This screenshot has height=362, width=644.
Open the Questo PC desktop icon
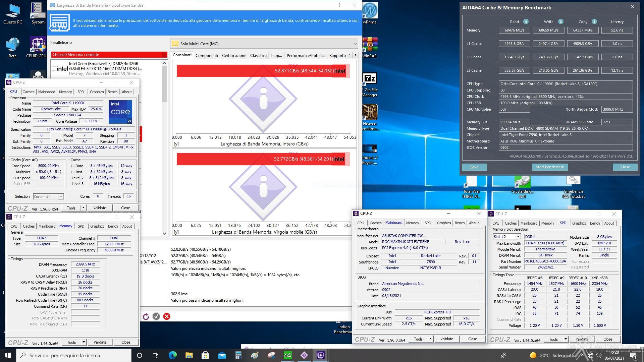coord(12,13)
